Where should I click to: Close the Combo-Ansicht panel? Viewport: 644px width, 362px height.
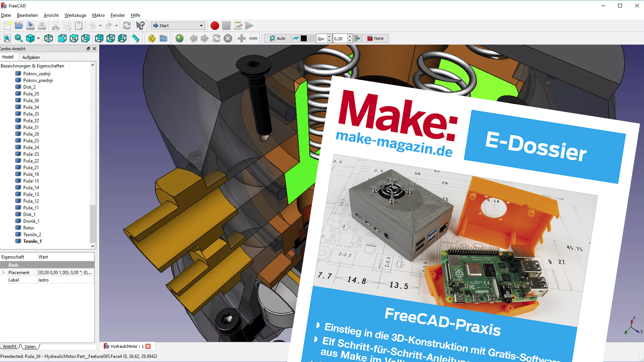coord(95,49)
